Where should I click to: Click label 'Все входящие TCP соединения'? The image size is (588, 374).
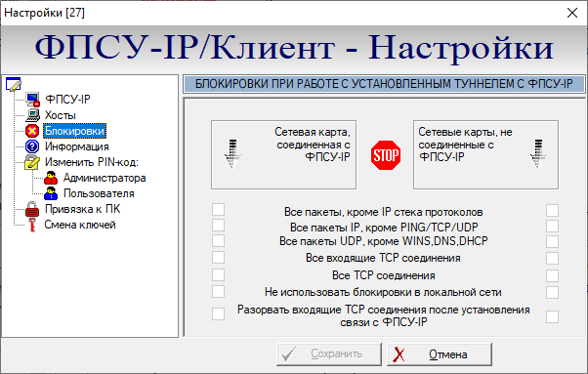383,258
